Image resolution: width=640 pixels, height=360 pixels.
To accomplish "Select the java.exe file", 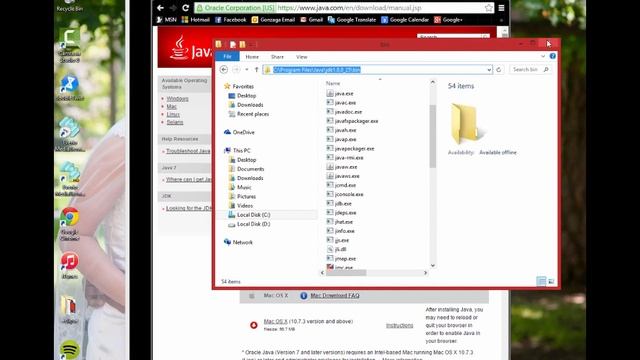I will click(340, 93).
